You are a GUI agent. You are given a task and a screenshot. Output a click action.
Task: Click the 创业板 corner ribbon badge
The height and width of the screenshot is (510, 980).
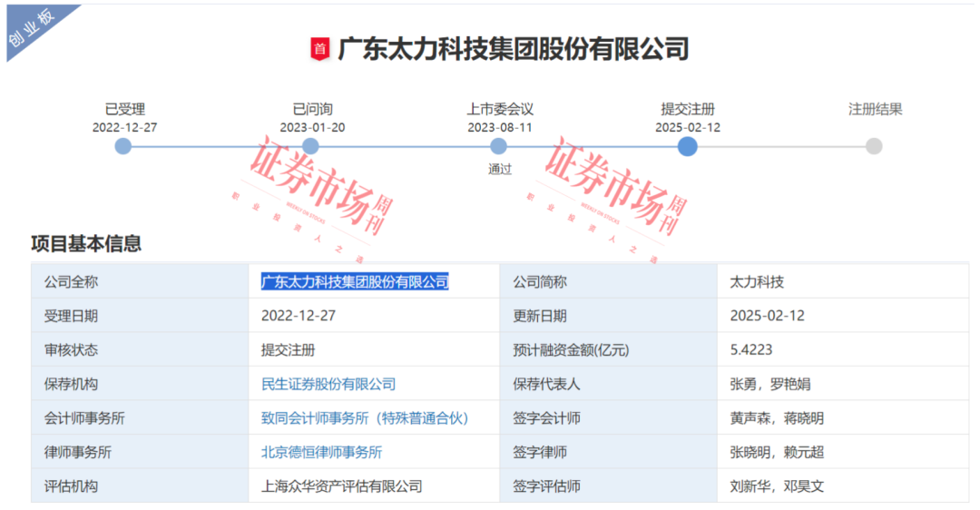click(x=31, y=28)
